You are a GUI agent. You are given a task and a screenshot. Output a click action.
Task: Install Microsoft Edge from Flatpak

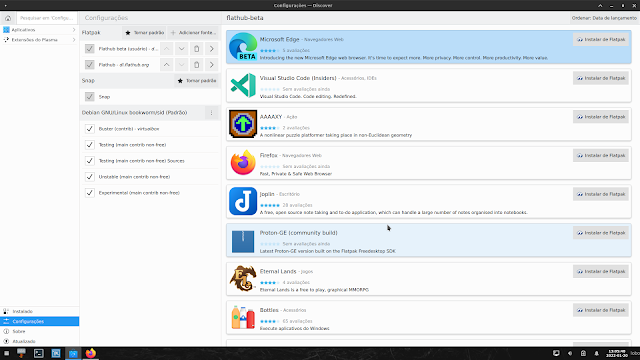(x=601, y=40)
